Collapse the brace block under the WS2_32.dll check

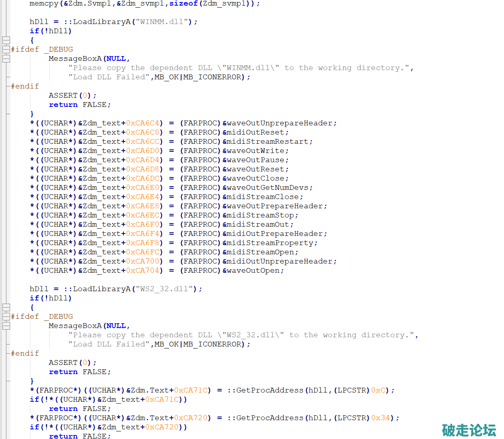click(x=6, y=307)
